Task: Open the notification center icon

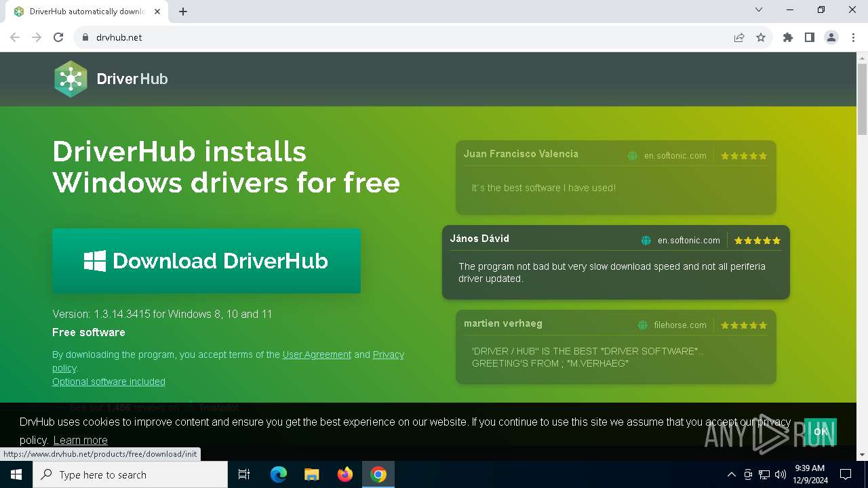Action: [846, 474]
